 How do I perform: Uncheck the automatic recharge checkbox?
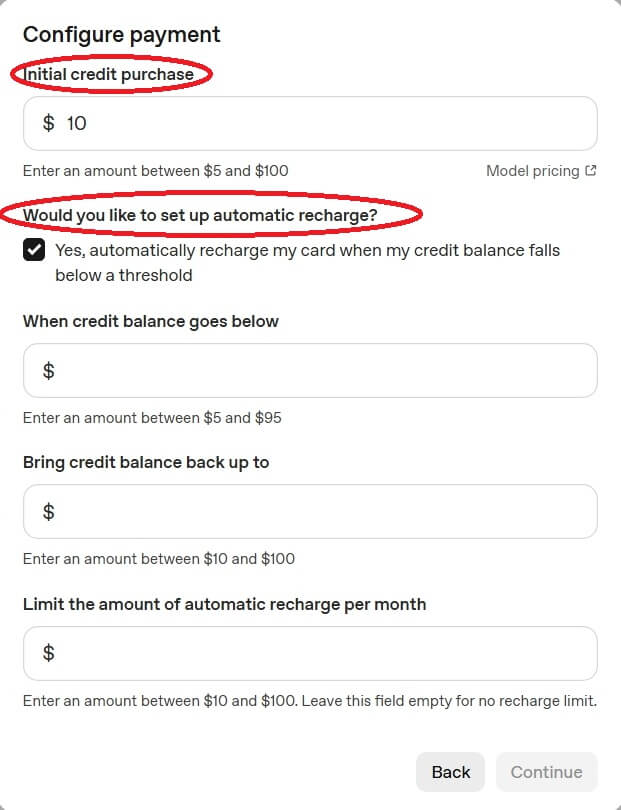tap(35, 250)
